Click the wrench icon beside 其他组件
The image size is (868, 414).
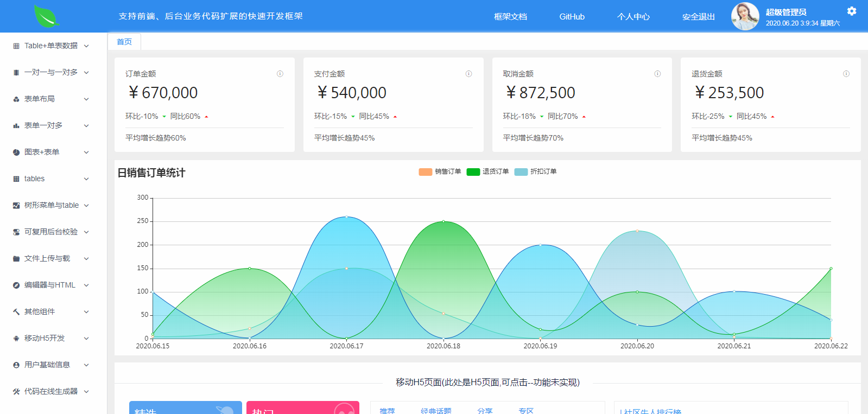[x=16, y=312]
